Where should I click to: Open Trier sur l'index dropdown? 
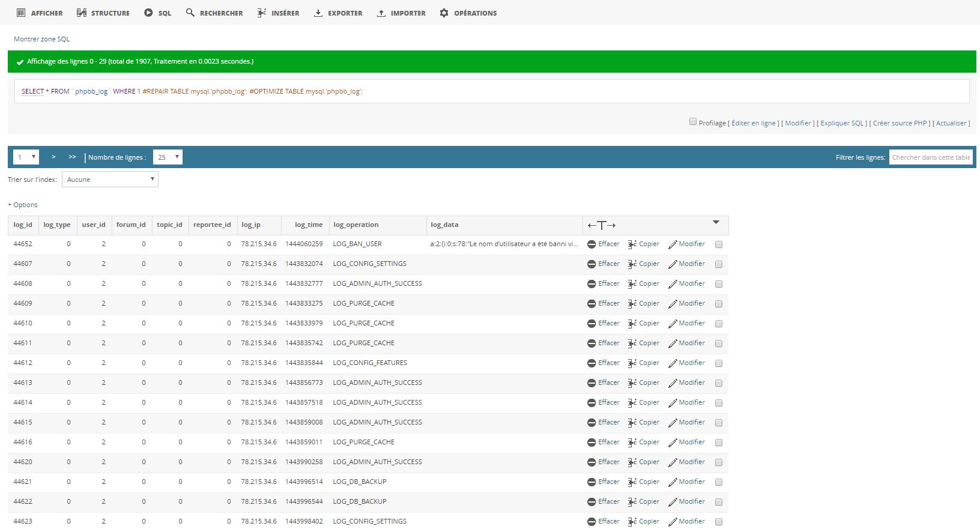pyautogui.click(x=110, y=180)
